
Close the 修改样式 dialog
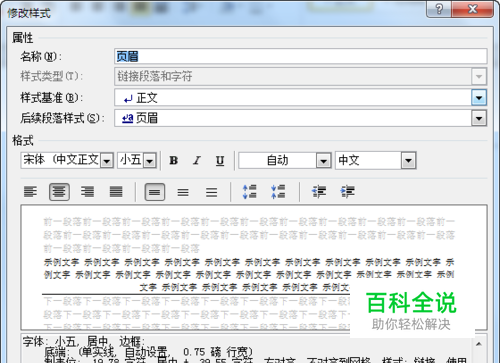tap(472, 8)
